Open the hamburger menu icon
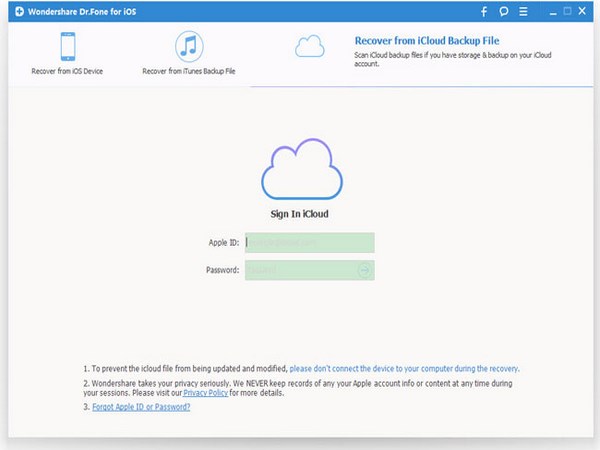 (x=523, y=11)
